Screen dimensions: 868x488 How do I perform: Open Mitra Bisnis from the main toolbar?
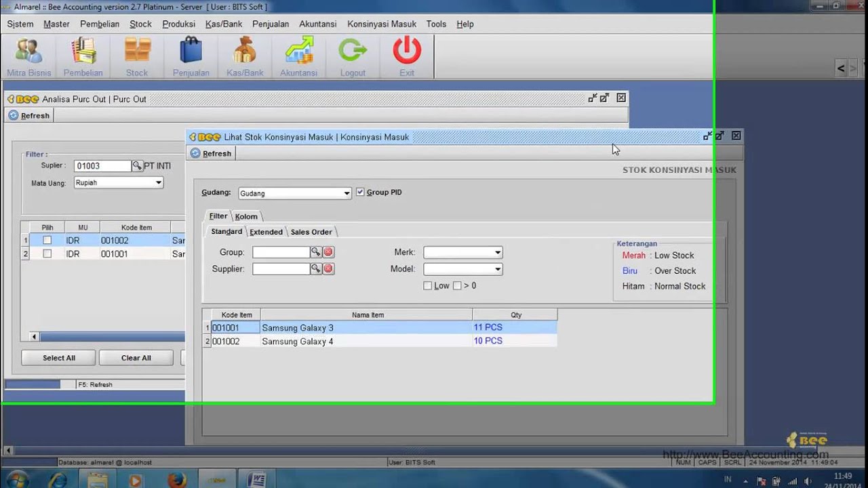coord(28,57)
